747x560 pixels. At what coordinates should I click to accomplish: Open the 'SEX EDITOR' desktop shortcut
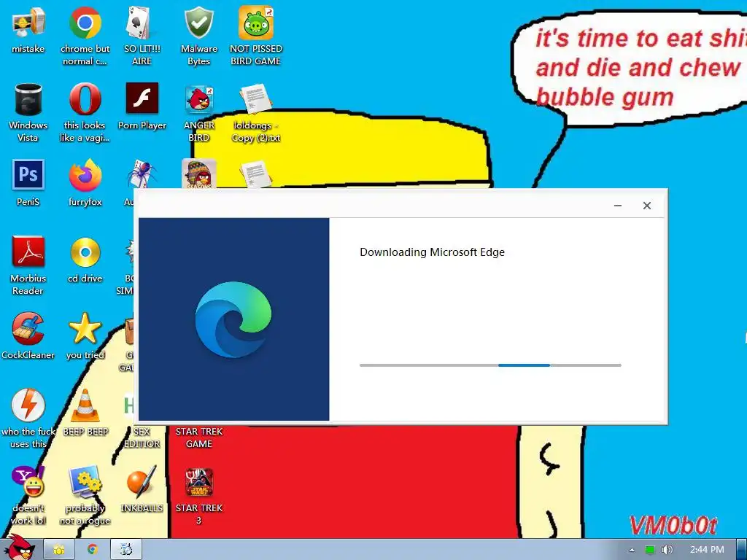142,437
